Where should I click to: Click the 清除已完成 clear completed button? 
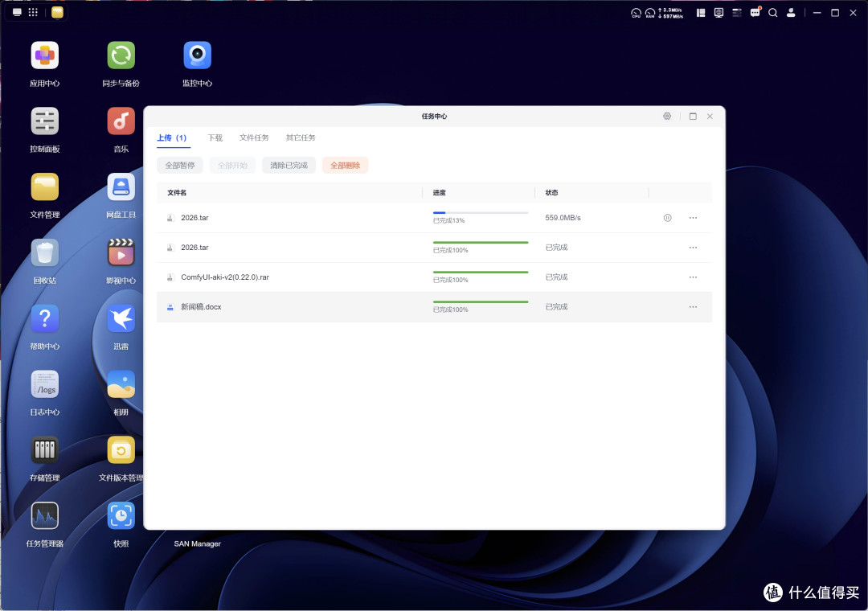click(289, 165)
